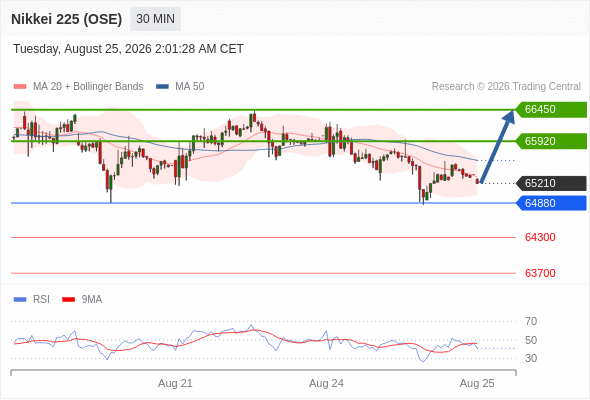Select the 66450 green resistance price tag
The height and width of the screenshot is (400, 590).
pos(551,110)
